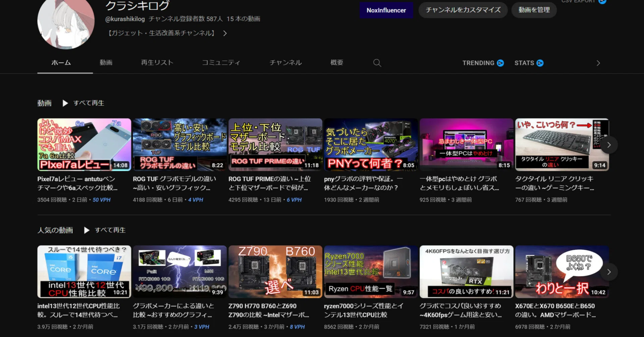Click the 15 本の動画 text
The height and width of the screenshot is (337, 644).
pos(244,19)
